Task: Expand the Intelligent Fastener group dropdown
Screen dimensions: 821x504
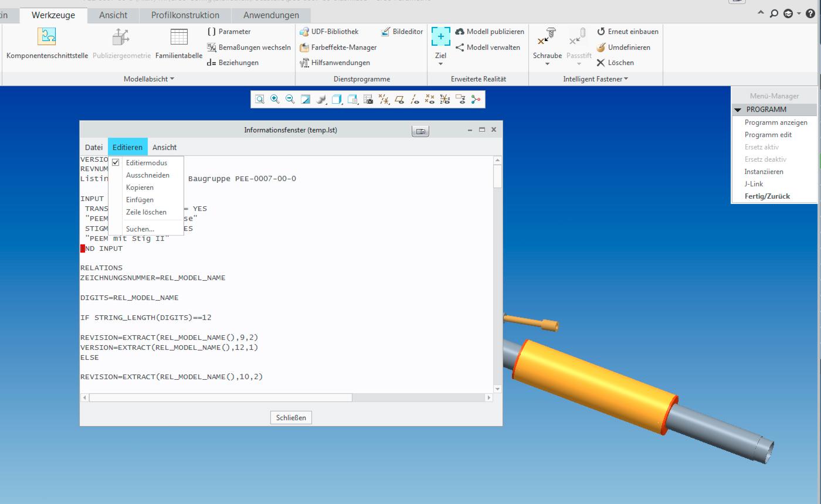Action: point(596,79)
